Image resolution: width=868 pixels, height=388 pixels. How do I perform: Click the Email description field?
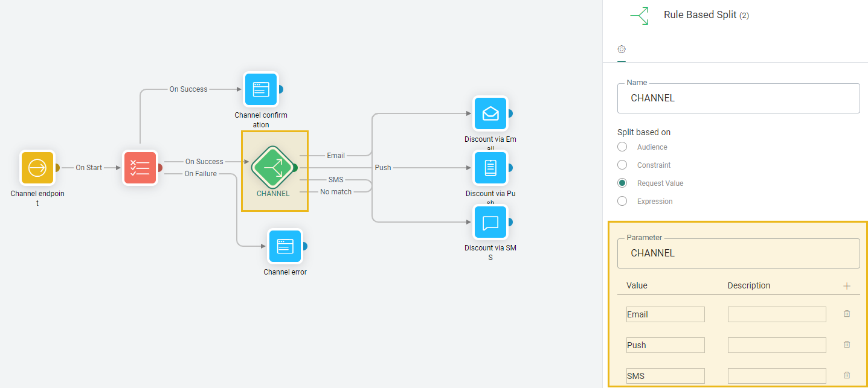pyautogui.click(x=776, y=314)
